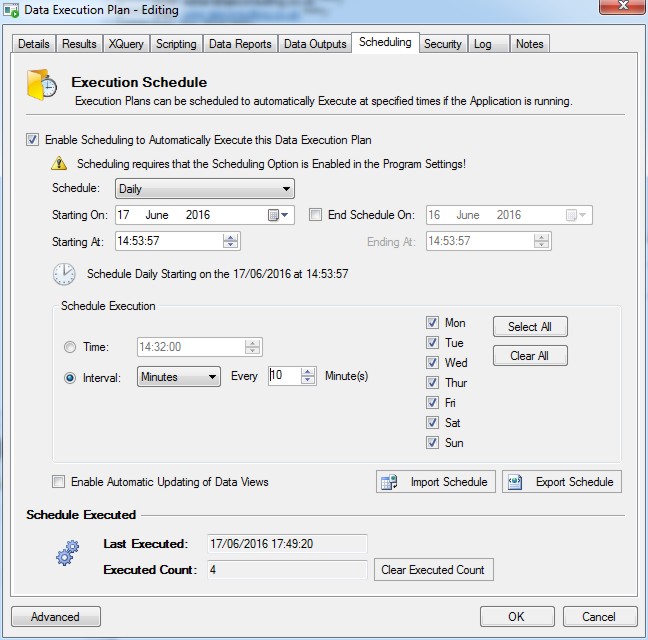Click the Export Schedule icon
The image size is (648, 640).
[516, 482]
